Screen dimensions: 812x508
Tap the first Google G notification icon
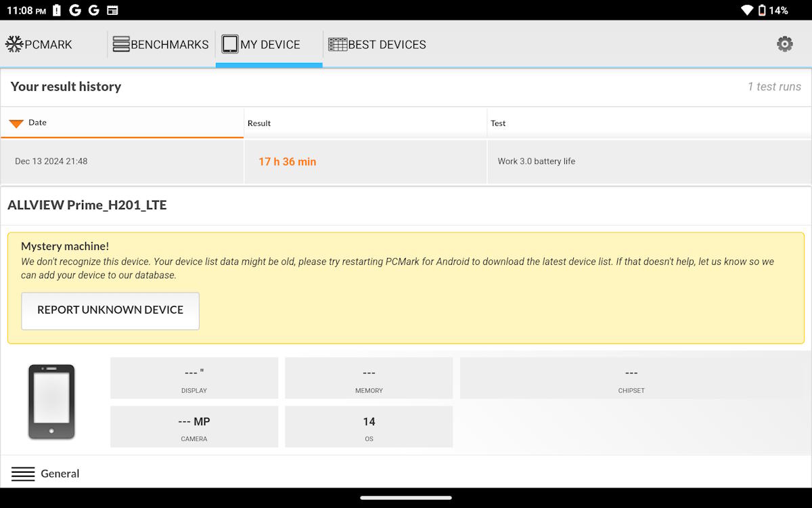(x=75, y=10)
